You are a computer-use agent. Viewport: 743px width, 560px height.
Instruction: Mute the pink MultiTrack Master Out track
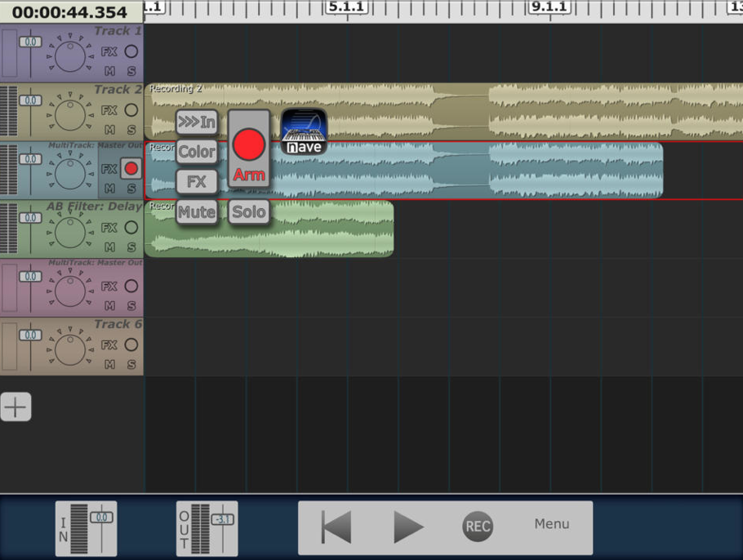(109, 306)
